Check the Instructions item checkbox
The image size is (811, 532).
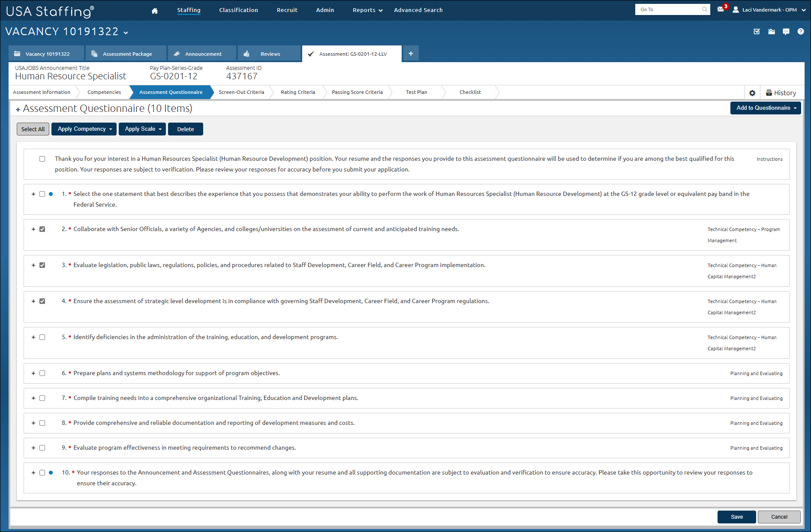point(42,159)
